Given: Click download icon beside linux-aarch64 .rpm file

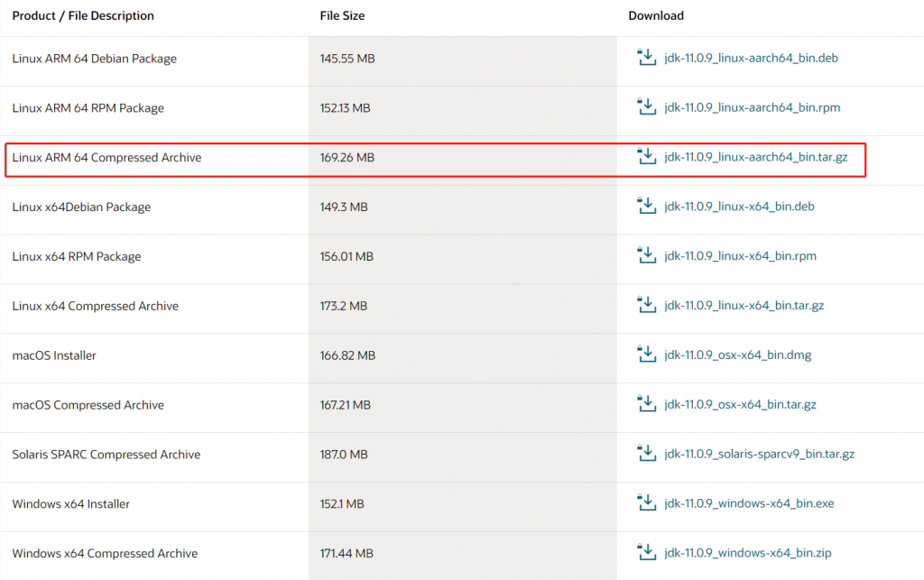Looking at the screenshot, I should pos(646,108).
